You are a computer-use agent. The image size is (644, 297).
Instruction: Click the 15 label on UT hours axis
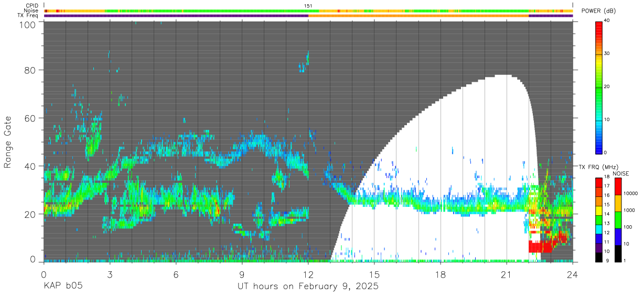click(374, 274)
